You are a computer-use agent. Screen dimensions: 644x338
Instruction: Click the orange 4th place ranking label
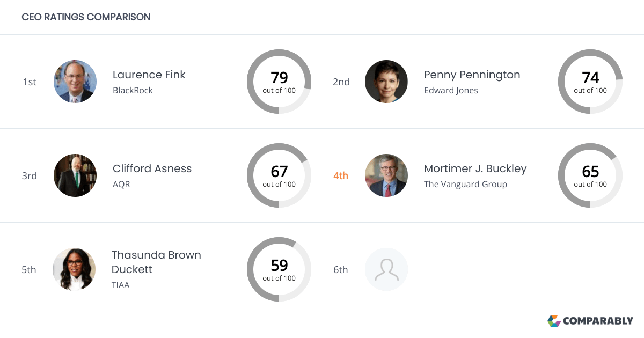pyautogui.click(x=340, y=175)
